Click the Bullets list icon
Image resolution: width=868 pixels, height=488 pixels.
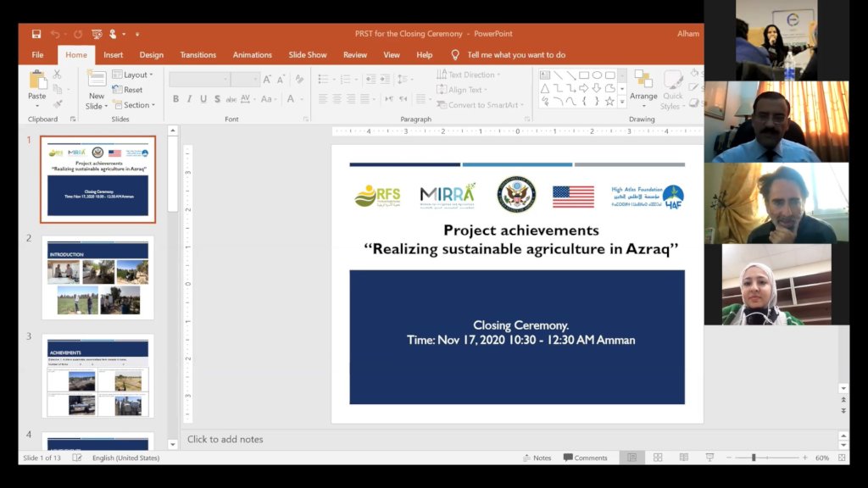[x=323, y=80]
